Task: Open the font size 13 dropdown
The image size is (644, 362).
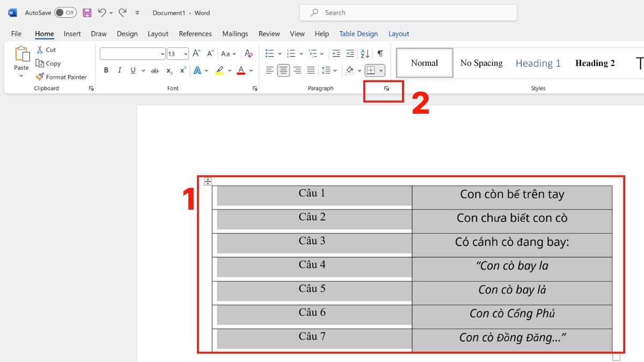Action: [185, 54]
